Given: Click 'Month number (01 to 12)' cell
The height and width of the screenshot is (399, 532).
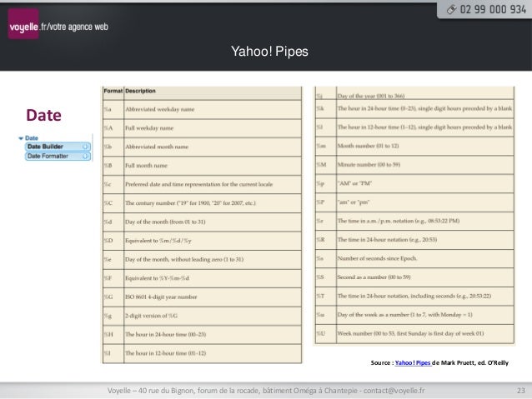Looking at the screenshot, I should [425, 146].
